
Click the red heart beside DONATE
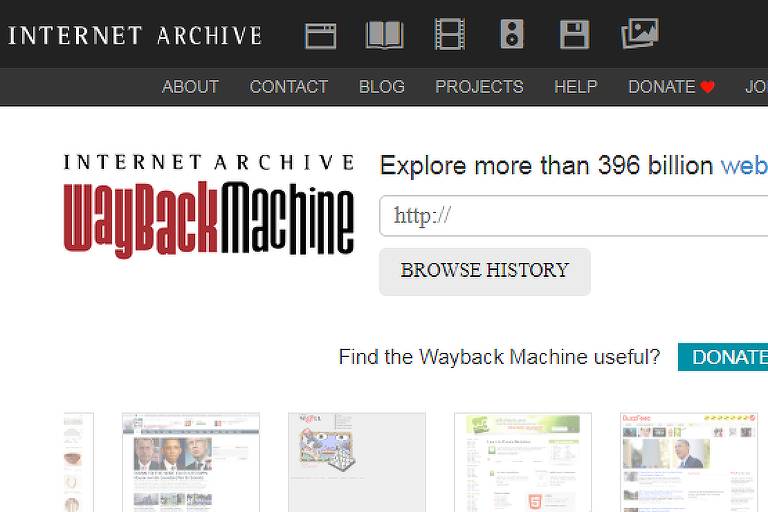click(x=707, y=87)
